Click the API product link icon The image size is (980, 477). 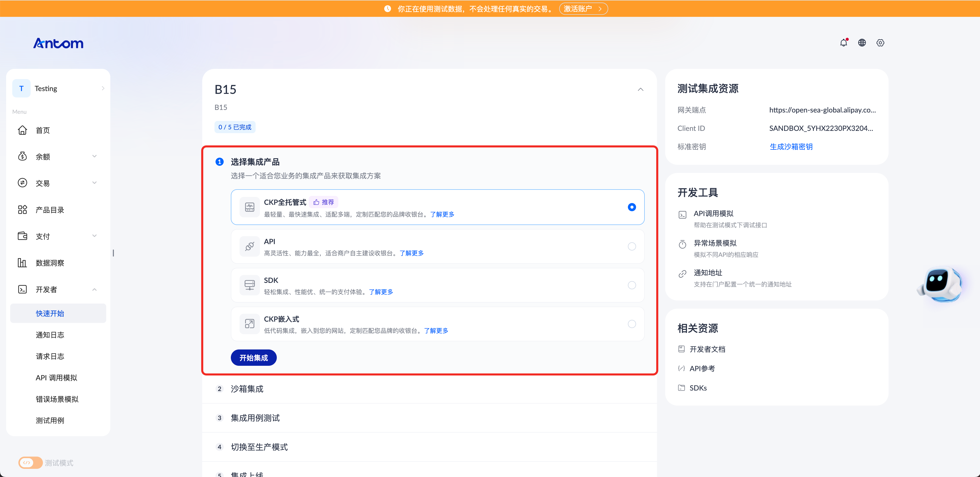pyautogui.click(x=249, y=246)
